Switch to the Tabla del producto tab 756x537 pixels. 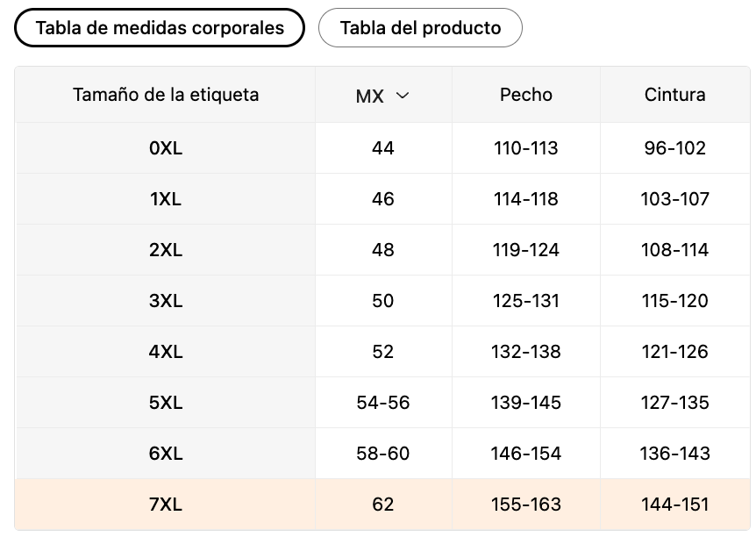420,28
